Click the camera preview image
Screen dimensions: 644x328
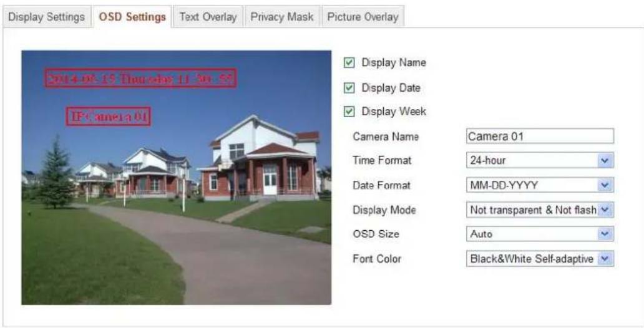(x=176, y=177)
